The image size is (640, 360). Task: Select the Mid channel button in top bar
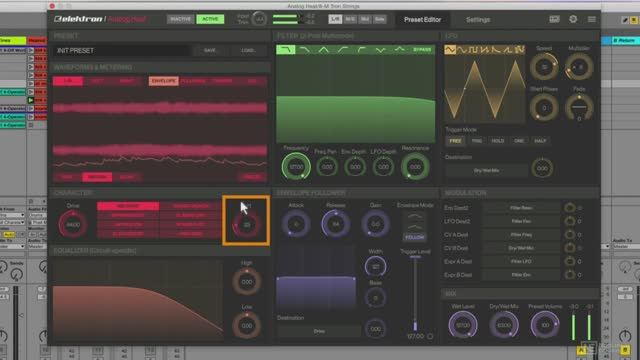tap(364, 19)
